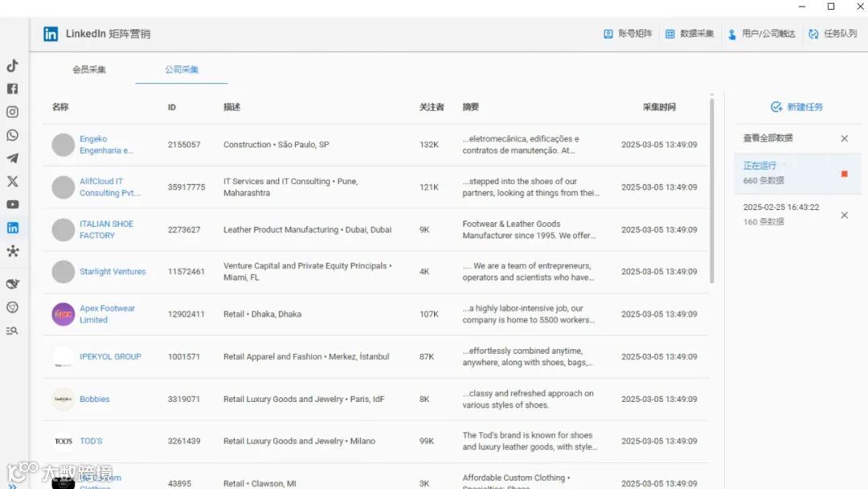Image resolution: width=868 pixels, height=489 pixels.
Task: Click 'Retail • Dhaka, Dhaka' description
Action: [262, 314]
